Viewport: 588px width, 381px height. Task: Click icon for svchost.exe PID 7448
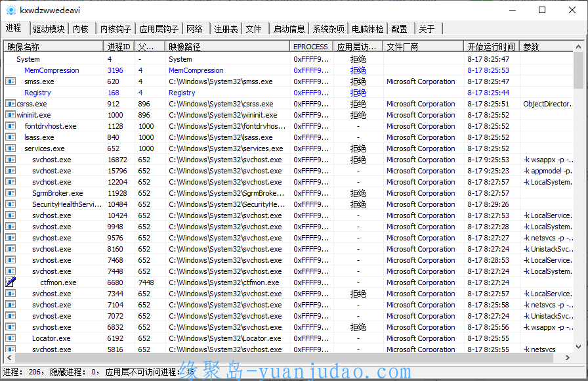pyautogui.click(x=10, y=271)
